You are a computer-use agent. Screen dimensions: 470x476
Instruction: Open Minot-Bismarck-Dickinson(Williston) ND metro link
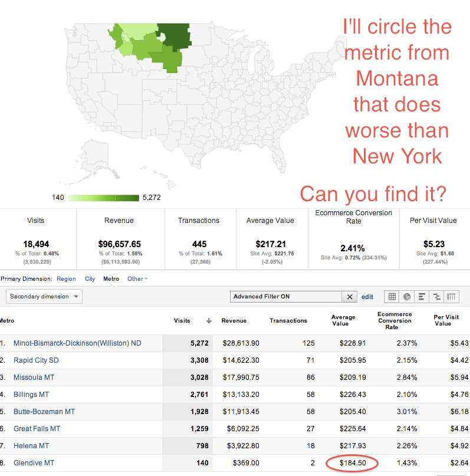coord(77,343)
